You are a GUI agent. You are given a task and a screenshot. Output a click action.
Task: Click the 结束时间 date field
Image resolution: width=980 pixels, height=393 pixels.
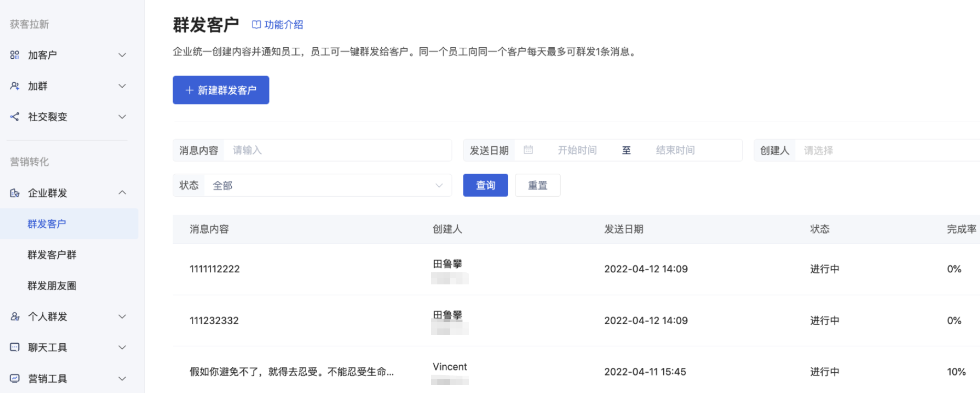675,150
